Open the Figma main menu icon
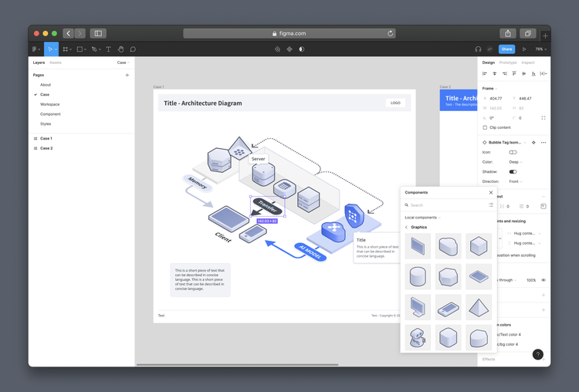Screen dimensions: 579x392 pos(35,49)
